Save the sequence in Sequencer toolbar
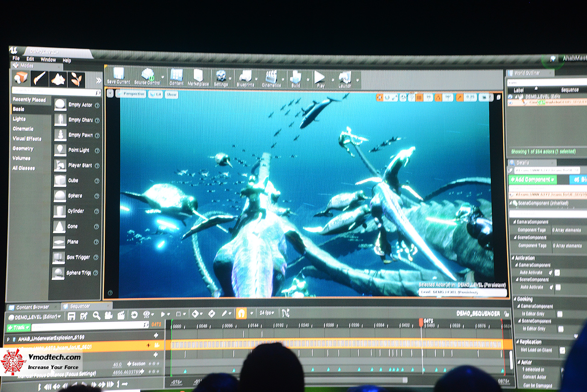This screenshot has height=392, width=587. point(71,316)
